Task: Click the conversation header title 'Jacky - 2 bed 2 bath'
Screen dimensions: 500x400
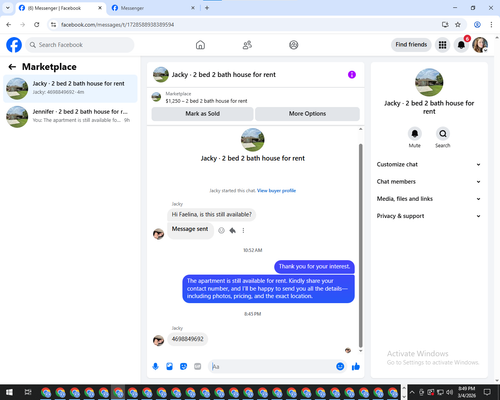Action: pyautogui.click(x=223, y=75)
